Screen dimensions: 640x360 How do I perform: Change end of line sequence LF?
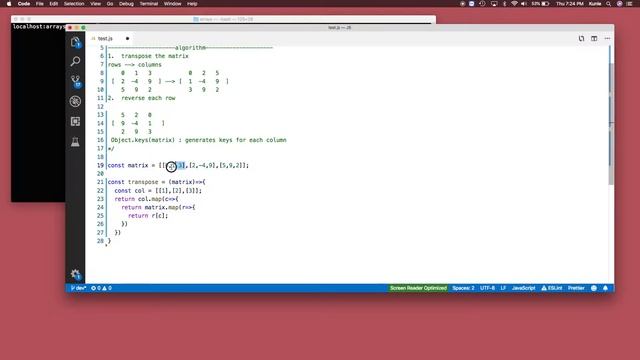503,288
